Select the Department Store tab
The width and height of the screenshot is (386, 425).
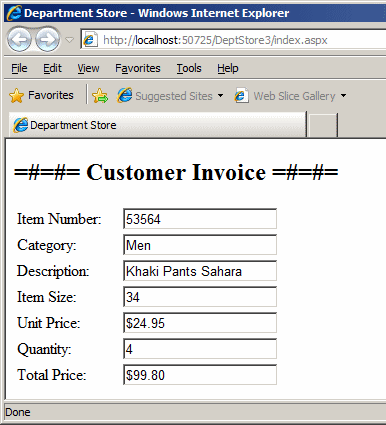pos(157,125)
